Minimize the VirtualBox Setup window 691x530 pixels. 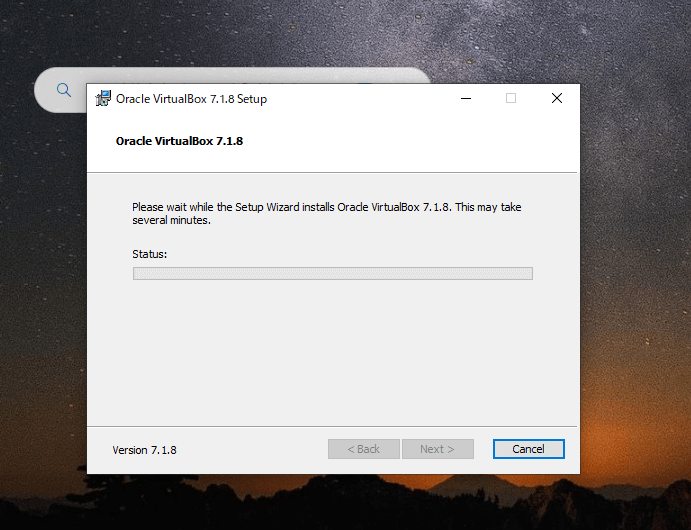click(466, 98)
